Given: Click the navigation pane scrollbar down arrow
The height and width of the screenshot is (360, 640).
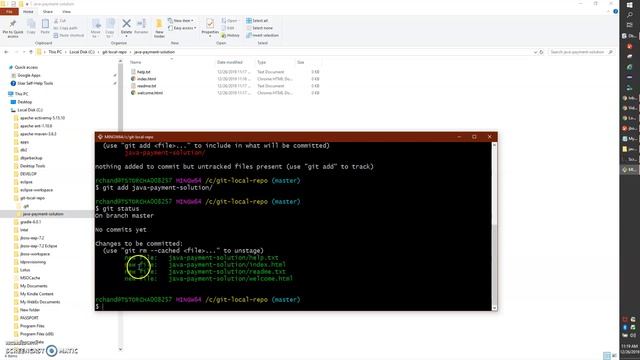Looking at the screenshot, I should click(120, 349).
